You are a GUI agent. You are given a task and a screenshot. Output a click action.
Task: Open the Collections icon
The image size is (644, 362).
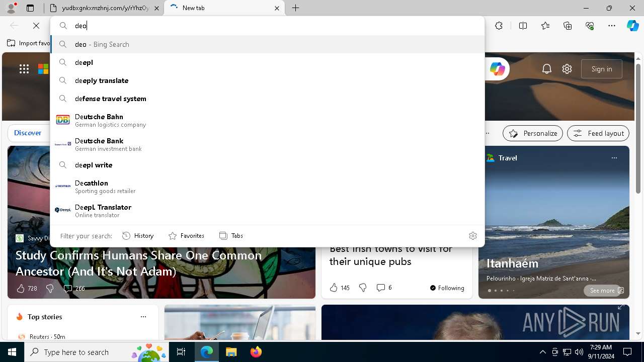[568, 26]
